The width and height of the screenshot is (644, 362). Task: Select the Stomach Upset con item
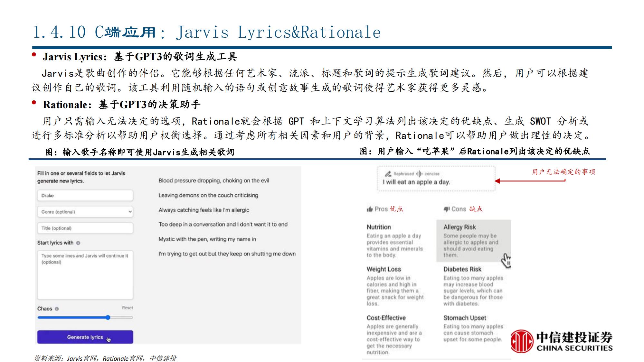point(473,328)
